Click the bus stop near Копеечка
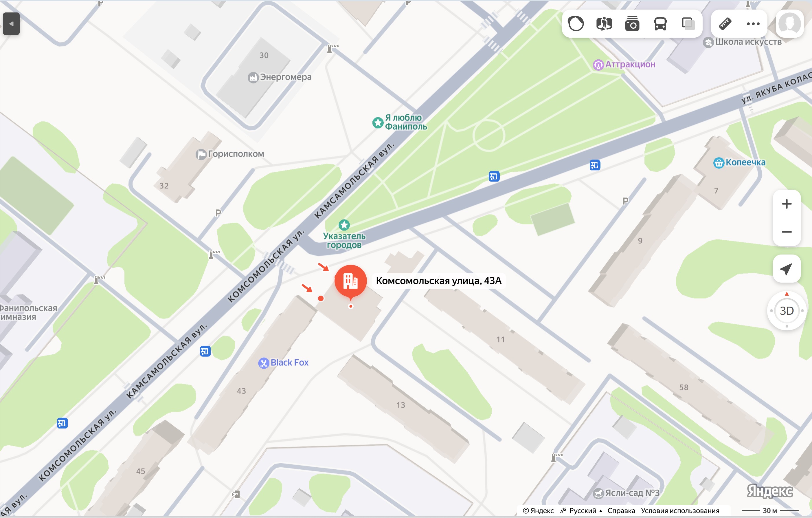 pos(595,165)
